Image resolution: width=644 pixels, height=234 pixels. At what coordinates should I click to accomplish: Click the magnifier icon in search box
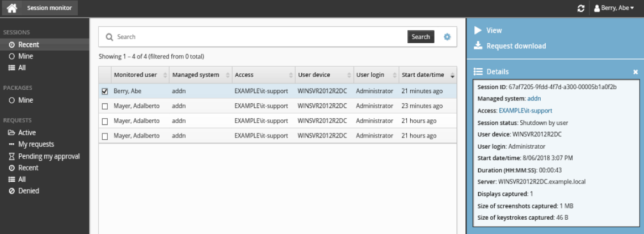point(109,37)
